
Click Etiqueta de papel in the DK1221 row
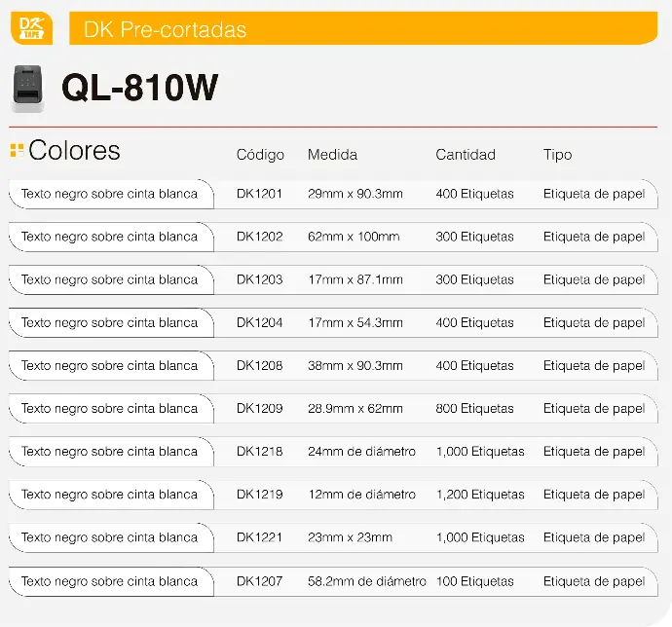[x=594, y=537]
